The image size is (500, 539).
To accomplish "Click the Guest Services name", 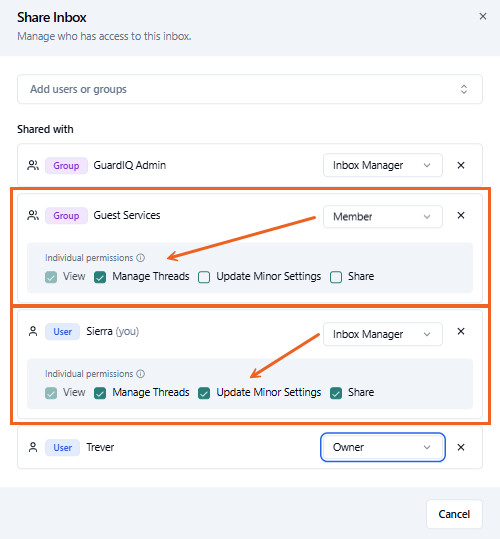I will click(127, 216).
